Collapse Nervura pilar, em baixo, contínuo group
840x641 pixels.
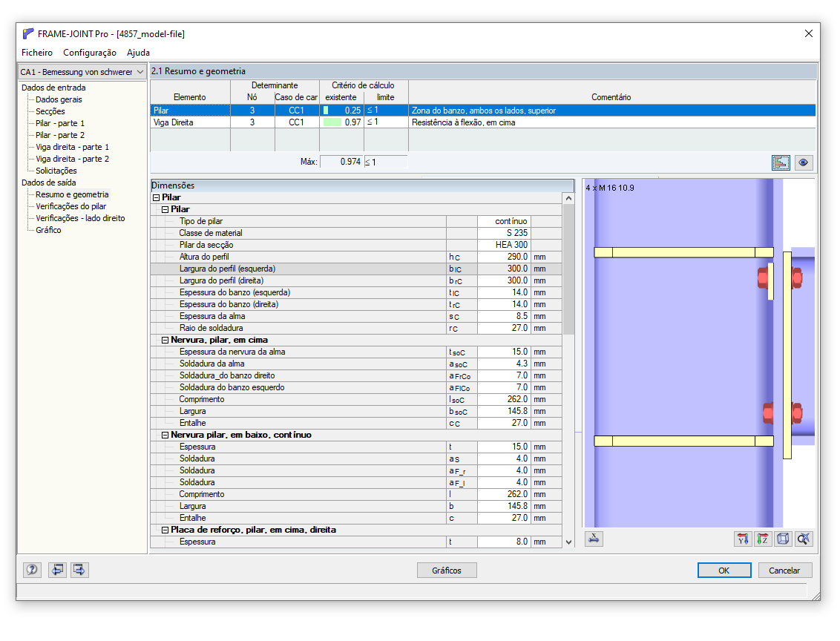click(165, 435)
